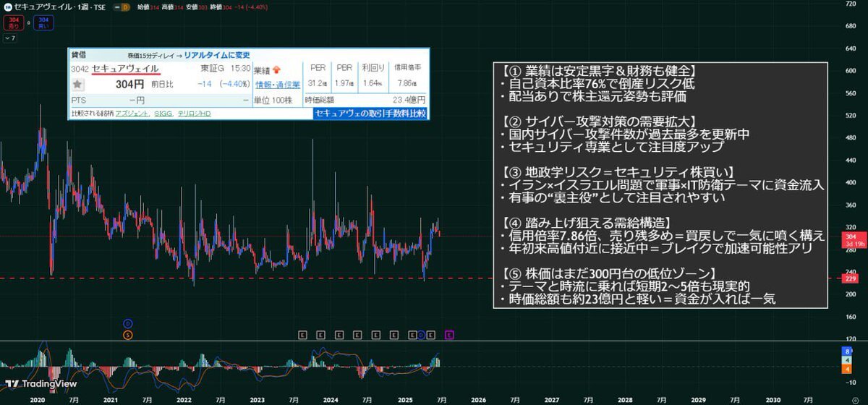Click the PER 31.2倍 cell
868x405 pixels.
[317, 76]
